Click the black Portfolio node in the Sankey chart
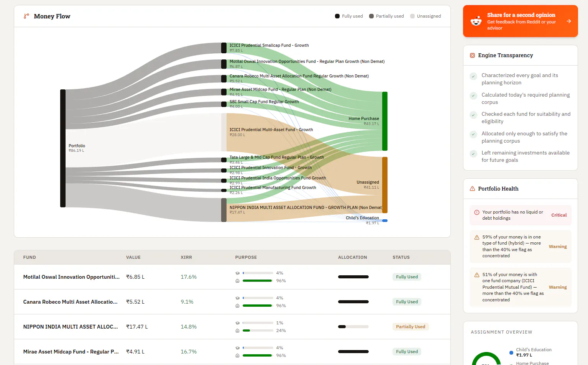The height and width of the screenshot is (365, 588). coord(63,148)
